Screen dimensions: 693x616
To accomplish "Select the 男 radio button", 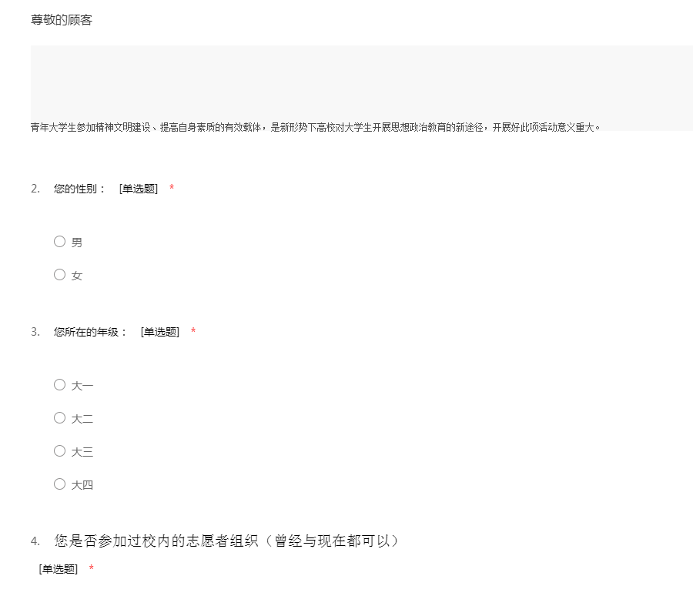I will click(59, 241).
